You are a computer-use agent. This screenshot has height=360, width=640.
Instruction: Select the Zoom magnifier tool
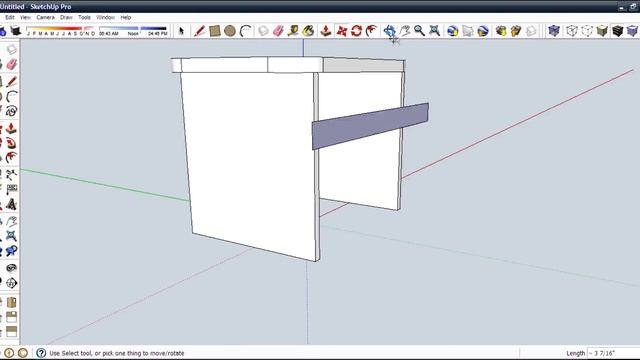coord(419,31)
